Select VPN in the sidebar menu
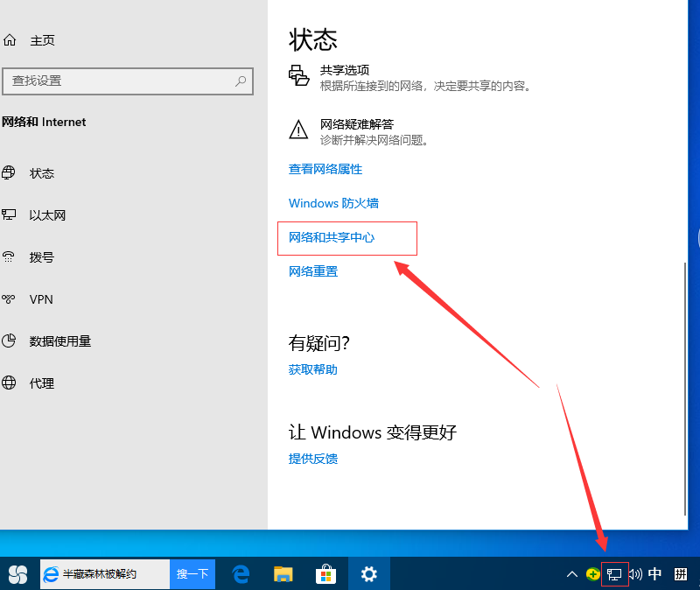 point(41,299)
